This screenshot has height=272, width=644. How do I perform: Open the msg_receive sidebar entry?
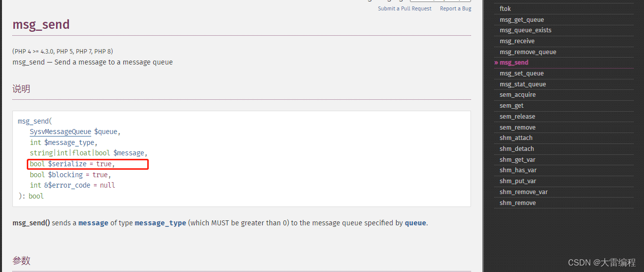(517, 41)
